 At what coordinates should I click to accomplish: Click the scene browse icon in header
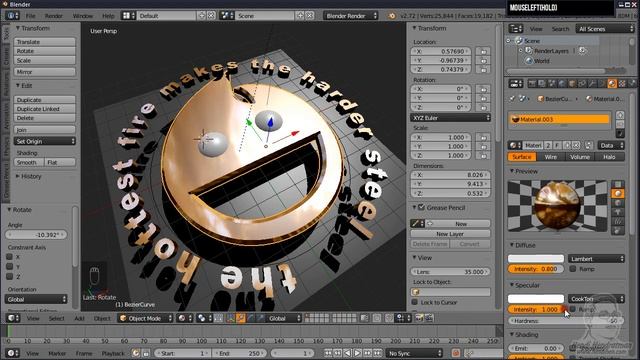[x=227, y=16]
